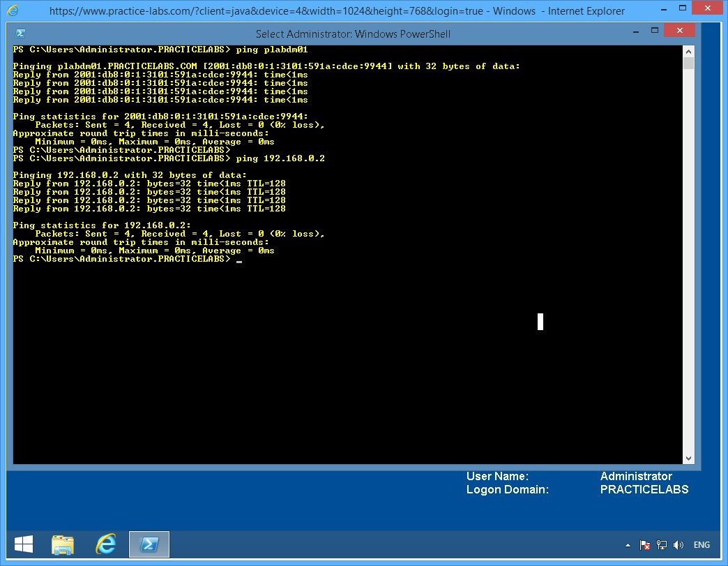This screenshot has width=728, height=566.
Task: Open the Start menu from the taskbar
Action: [x=23, y=544]
